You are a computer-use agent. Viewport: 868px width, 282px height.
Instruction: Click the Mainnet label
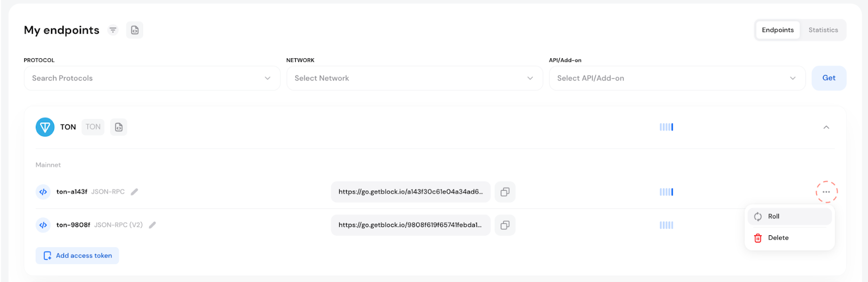(48, 165)
